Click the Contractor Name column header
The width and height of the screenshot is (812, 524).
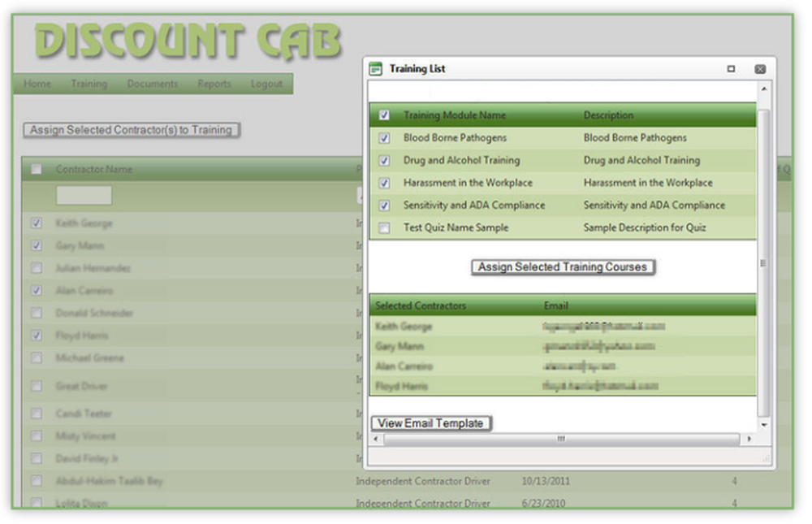[94, 170]
